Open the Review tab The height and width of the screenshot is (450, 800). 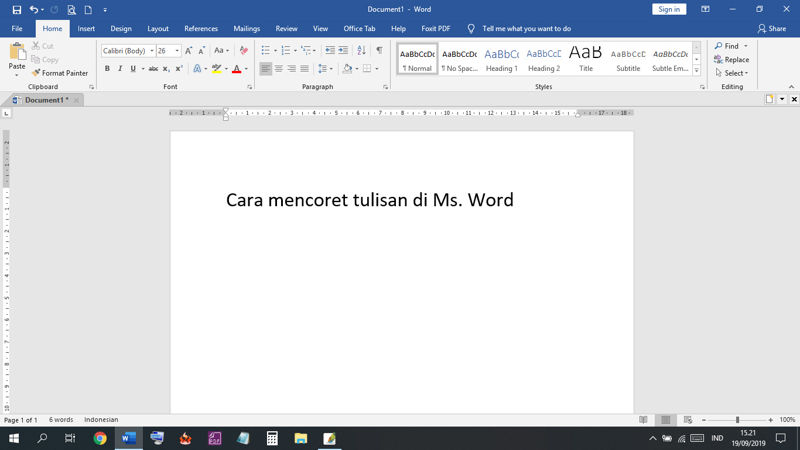pos(286,29)
